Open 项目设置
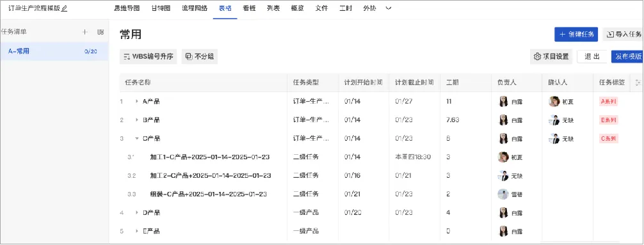This screenshot has height=245, width=644. (551, 57)
